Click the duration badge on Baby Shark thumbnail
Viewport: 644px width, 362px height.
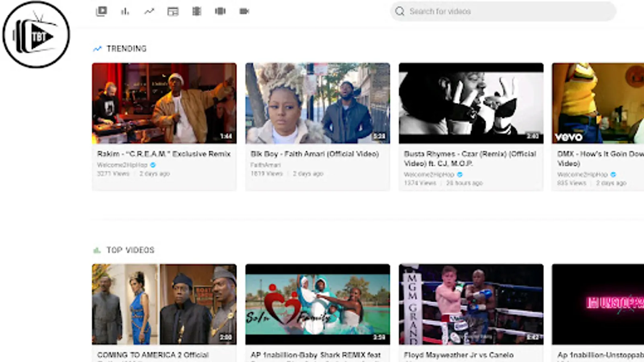click(379, 337)
